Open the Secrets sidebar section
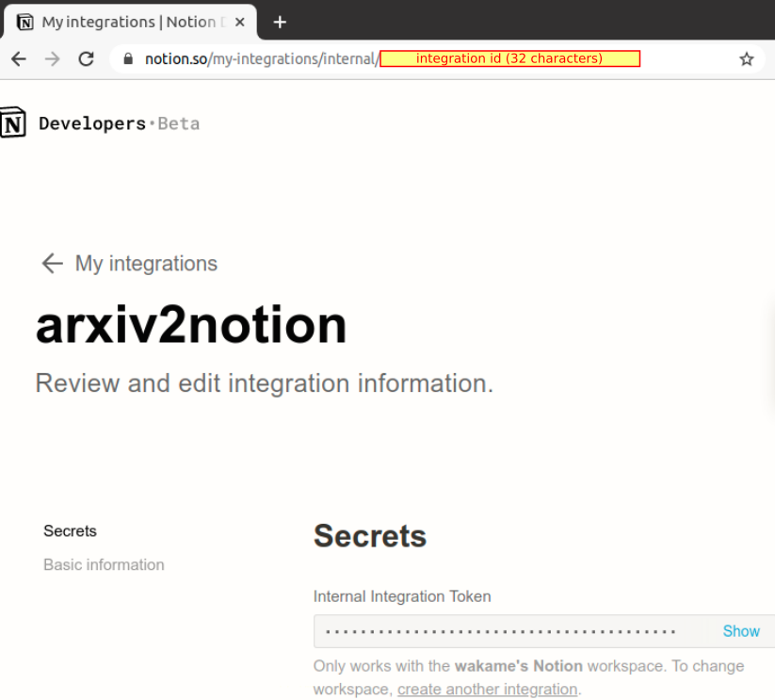 point(71,531)
